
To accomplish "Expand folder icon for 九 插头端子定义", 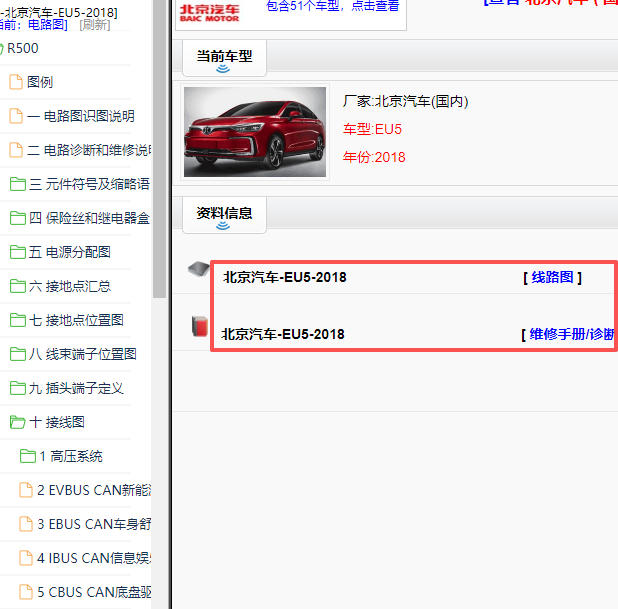I will [18, 388].
